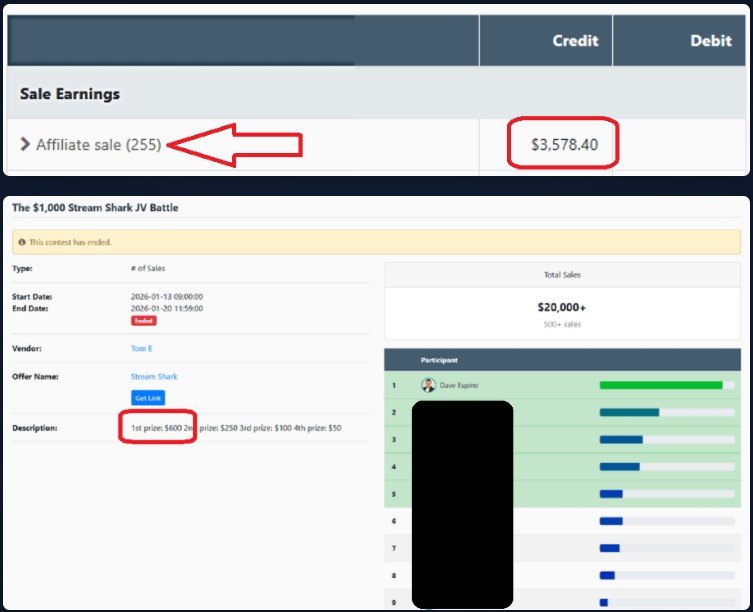Image resolution: width=753 pixels, height=612 pixels.
Task: Click the Participant column header
Action: 439,360
